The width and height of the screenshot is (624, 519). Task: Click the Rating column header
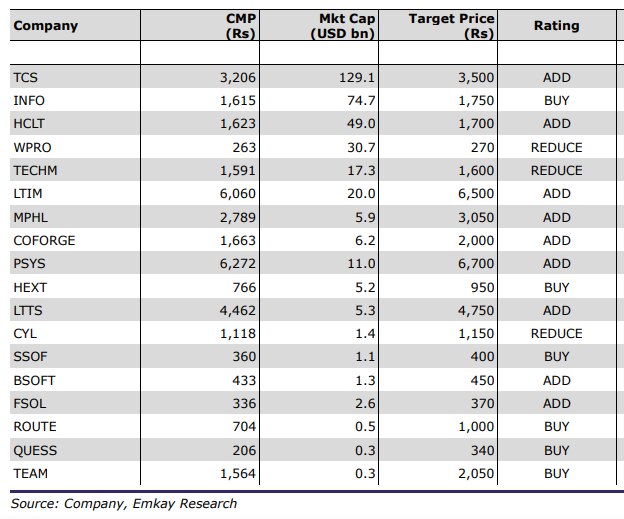click(x=556, y=25)
